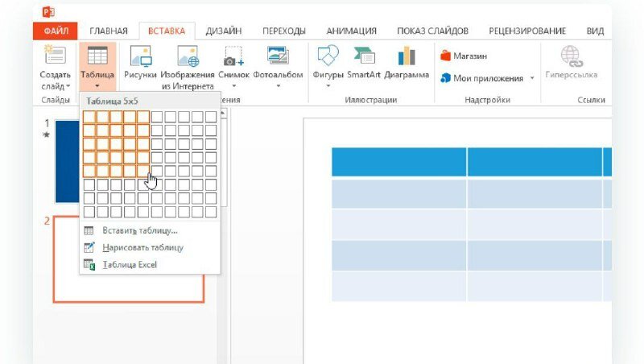Switch to the ГЛАВНАЯ tab
This screenshot has height=364, width=644.
pos(109,31)
